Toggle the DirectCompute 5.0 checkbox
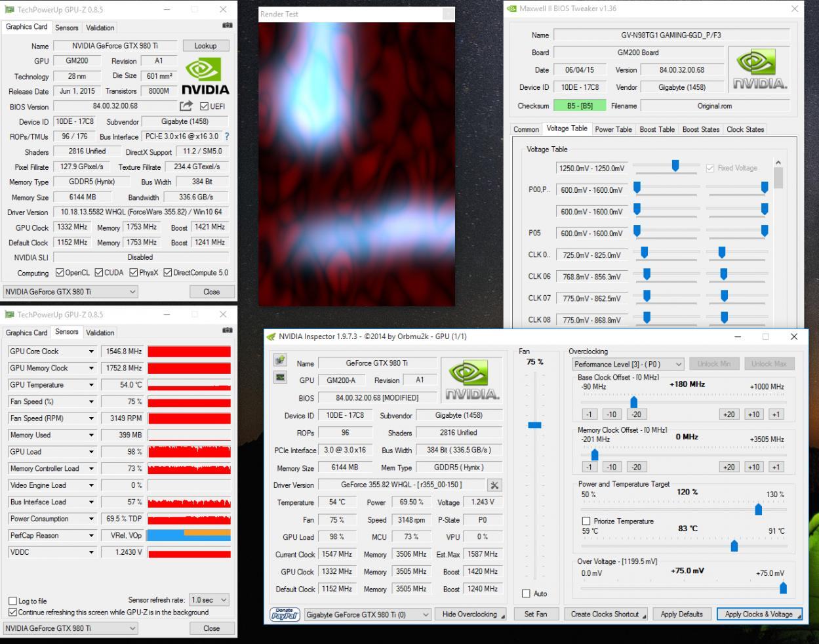Image resolution: width=819 pixels, height=644 pixels. click(x=168, y=273)
